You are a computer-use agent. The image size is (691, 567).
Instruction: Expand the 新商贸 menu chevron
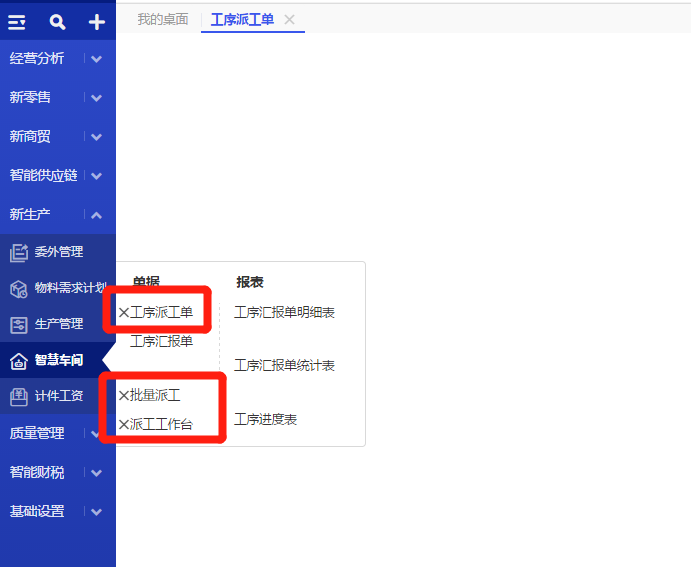97,137
